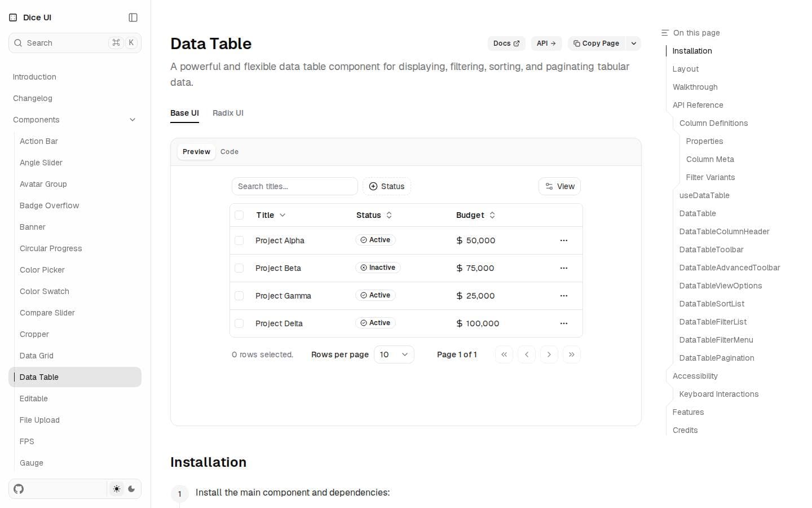The width and height of the screenshot is (812, 508).
Task: Select the Preview tab
Action: (x=196, y=152)
